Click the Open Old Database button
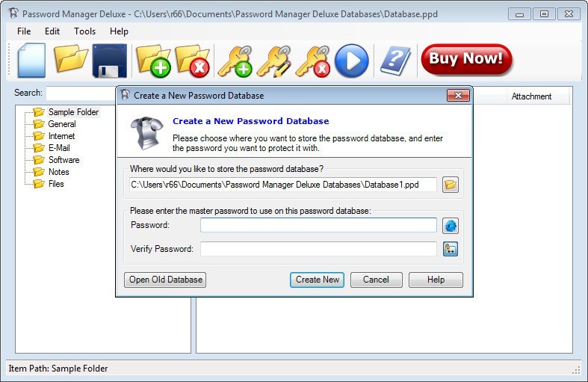The image size is (588, 382). (165, 280)
